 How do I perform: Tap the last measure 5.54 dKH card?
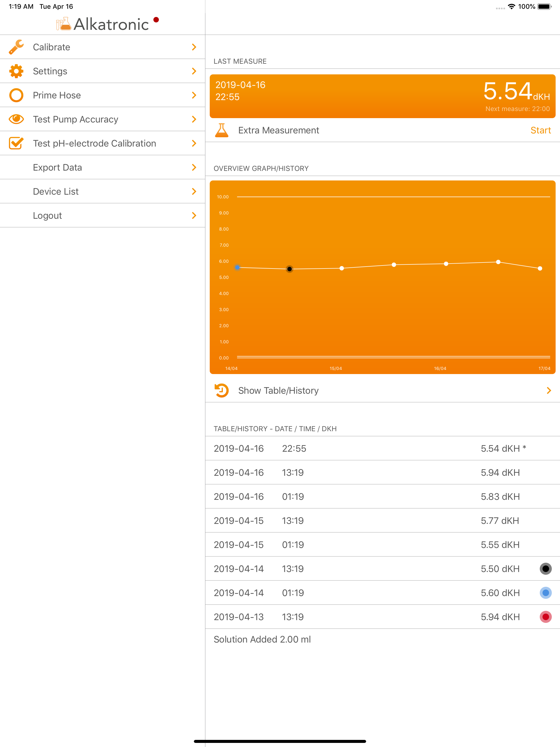pyautogui.click(x=382, y=96)
